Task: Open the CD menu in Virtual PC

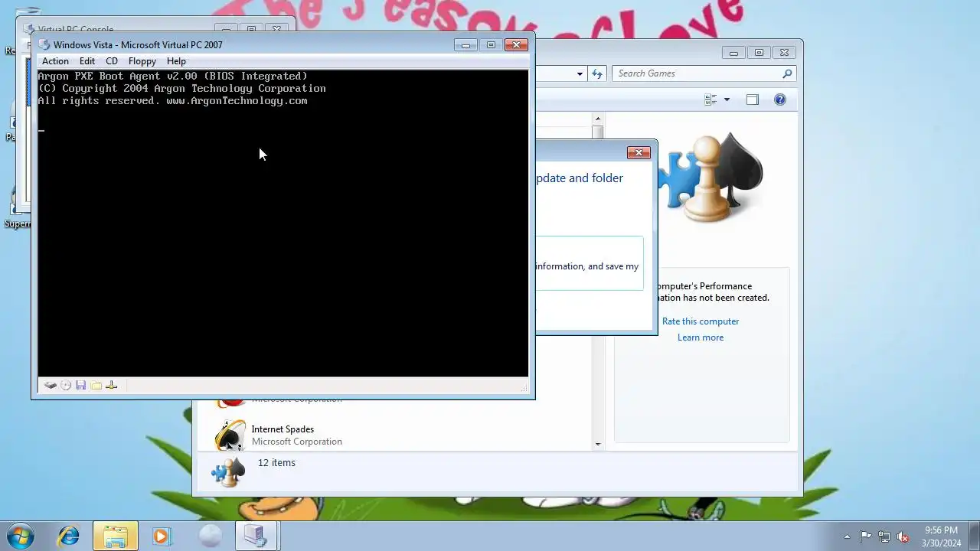Action: tap(112, 61)
